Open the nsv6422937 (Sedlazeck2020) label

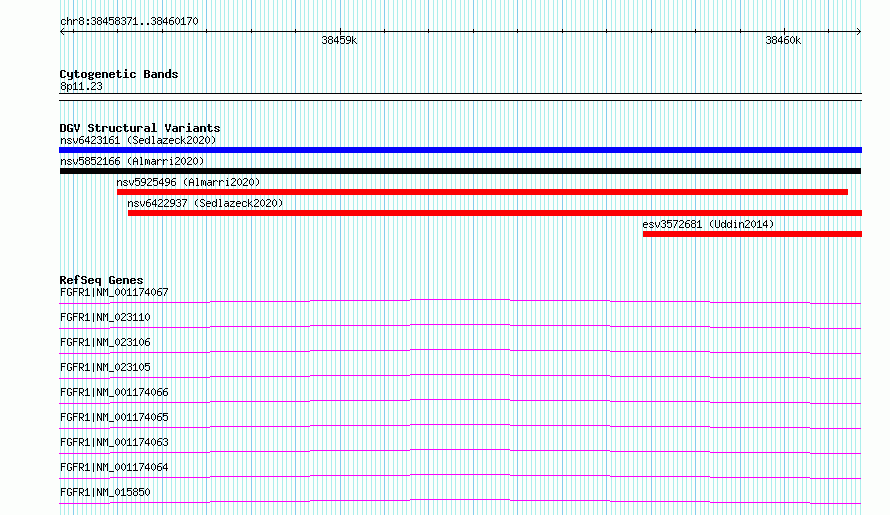(x=205, y=203)
